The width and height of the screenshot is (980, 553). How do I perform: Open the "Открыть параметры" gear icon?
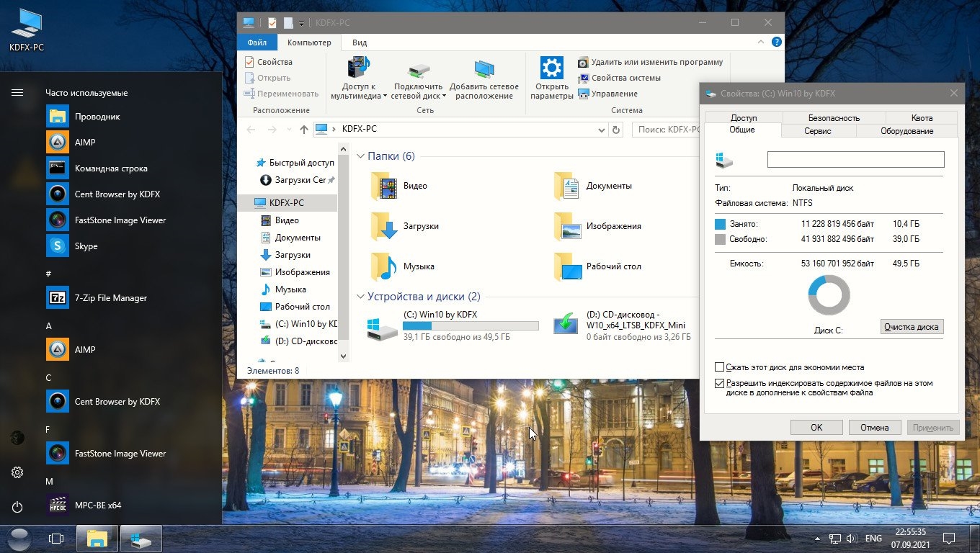(551, 69)
